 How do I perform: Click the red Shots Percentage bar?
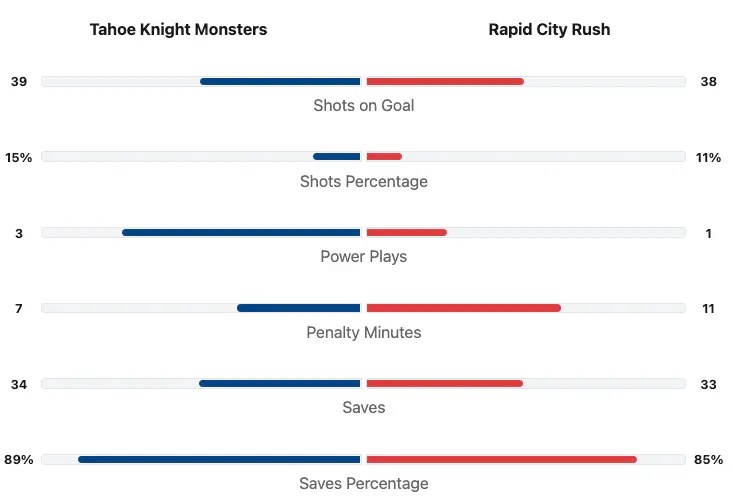384,156
